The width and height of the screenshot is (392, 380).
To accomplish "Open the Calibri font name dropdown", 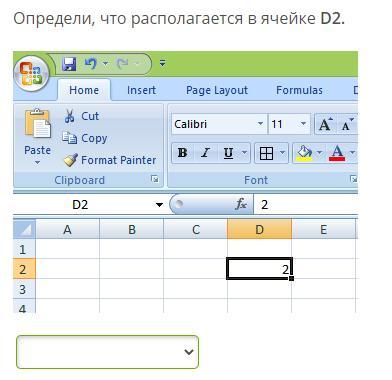I will point(260,124).
